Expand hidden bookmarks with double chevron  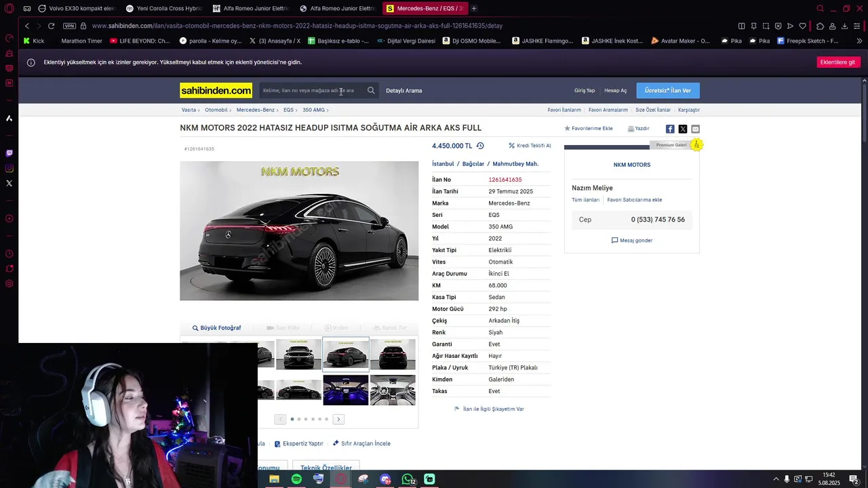click(860, 41)
